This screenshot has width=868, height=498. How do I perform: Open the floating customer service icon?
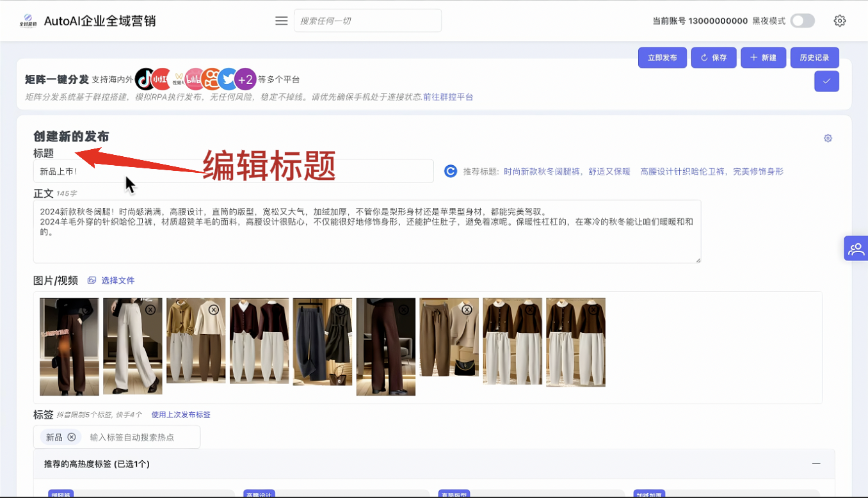tap(856, 249)
